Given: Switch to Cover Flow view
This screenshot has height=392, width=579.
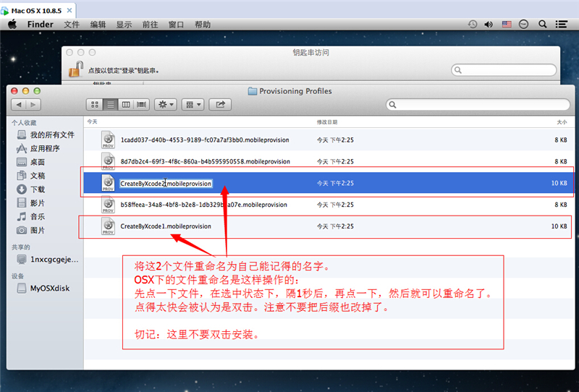Looking at the screenshot, I should 141,105.
